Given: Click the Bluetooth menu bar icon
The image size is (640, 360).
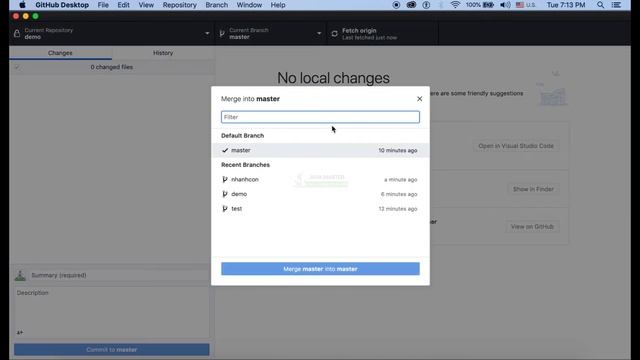Looking at the screenshot, I should (441, 5).
